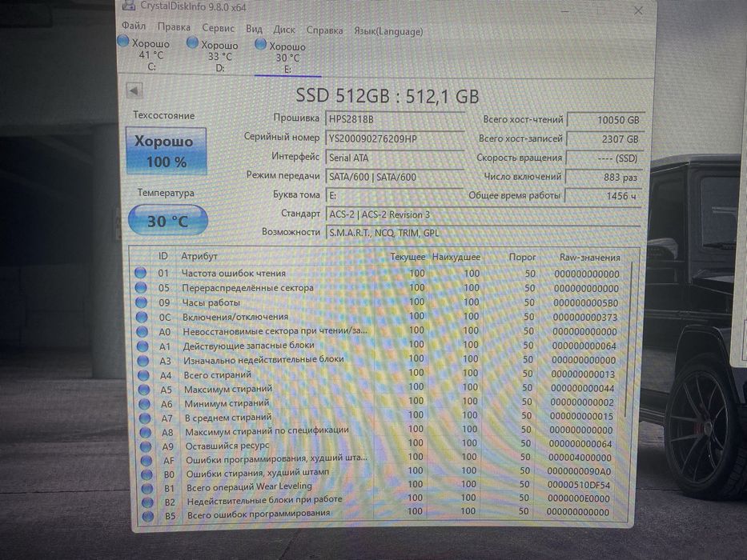Click the previous disk arrow button
Image resolution: width=747 pixels, height=560 pixels.
(x=134, y=90)
